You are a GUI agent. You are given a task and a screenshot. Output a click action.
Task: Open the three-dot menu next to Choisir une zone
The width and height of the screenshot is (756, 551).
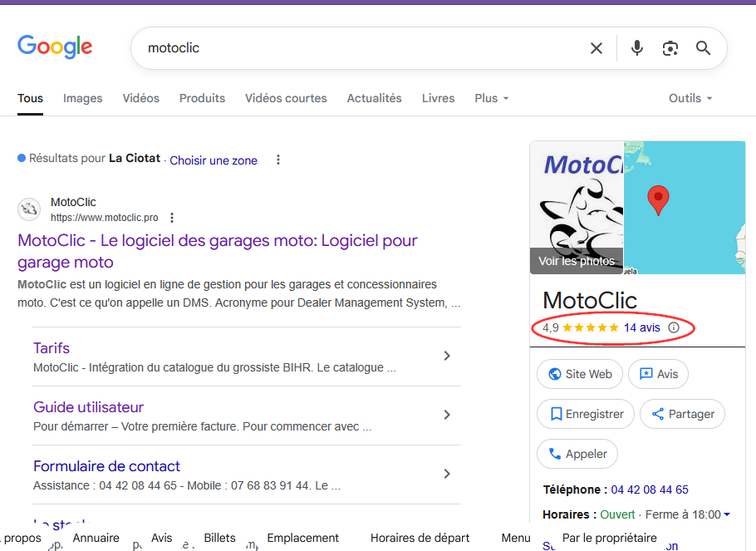pos(278,160)
